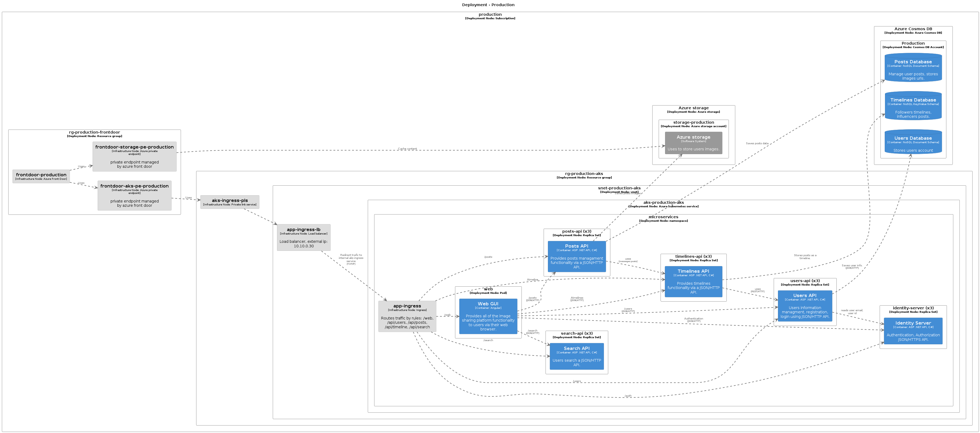The width and height of the screenshot is (980, 433).
Task: Click the '/web' edge label
Action: pyautogui.click(x=447, y=315)
